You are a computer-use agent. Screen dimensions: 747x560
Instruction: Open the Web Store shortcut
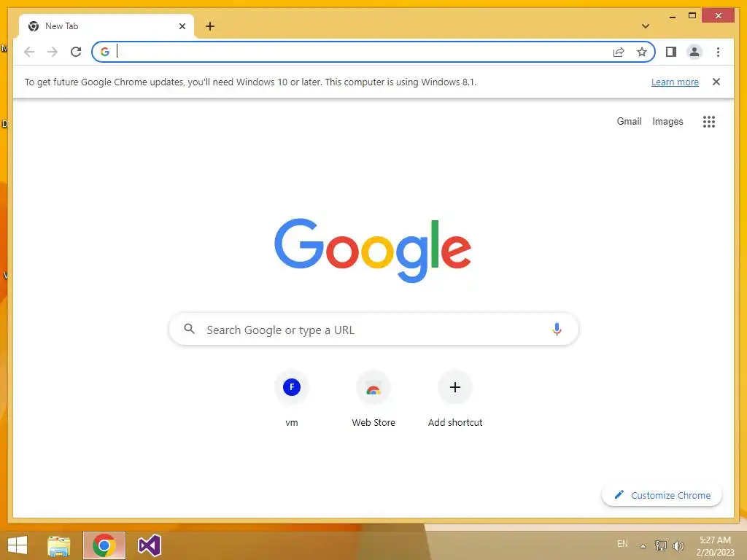click(x=373, y=399)
